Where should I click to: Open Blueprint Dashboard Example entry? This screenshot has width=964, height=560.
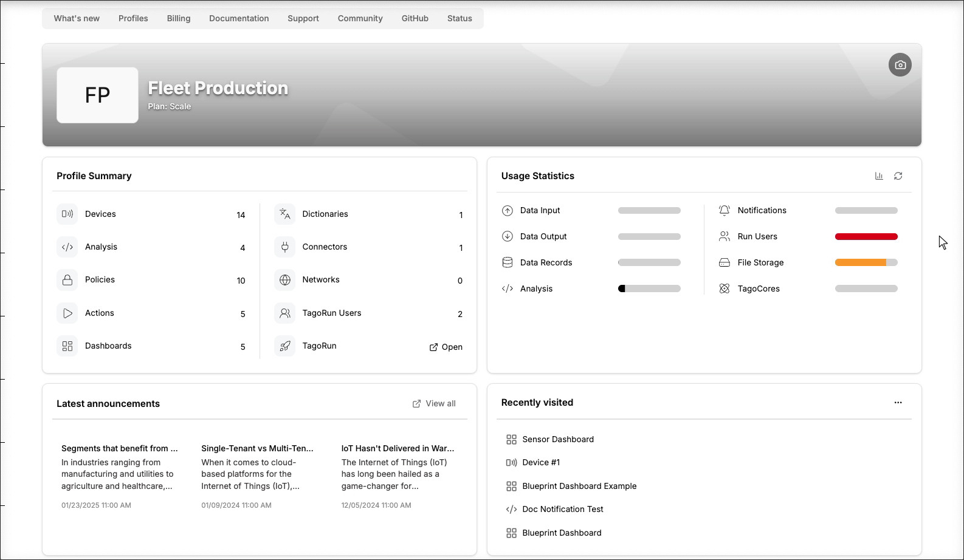579,487
